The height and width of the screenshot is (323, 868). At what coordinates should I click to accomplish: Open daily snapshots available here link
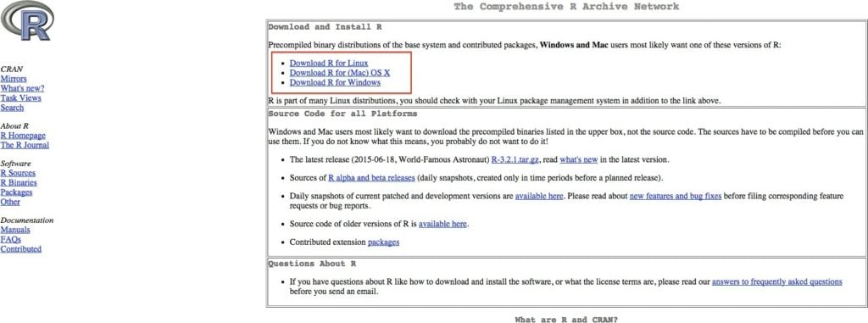click(x=539, y=196)
